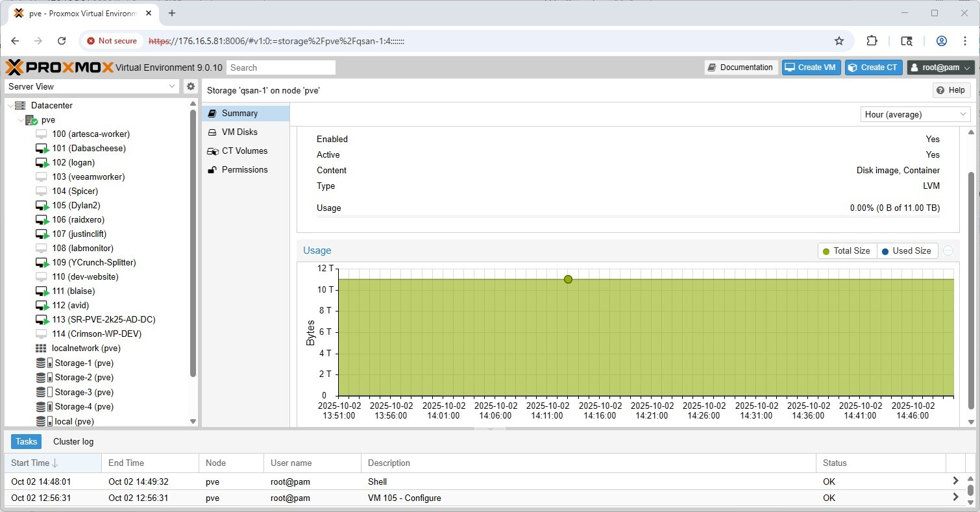
Task: Click the stopped VM icon for 100 (artesca-worker)
Action: (42, 134)
